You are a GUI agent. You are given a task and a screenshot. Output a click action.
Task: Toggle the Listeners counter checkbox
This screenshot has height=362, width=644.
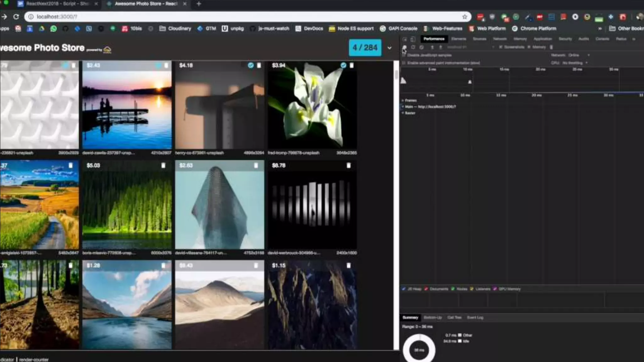click(x=472, y=289)
